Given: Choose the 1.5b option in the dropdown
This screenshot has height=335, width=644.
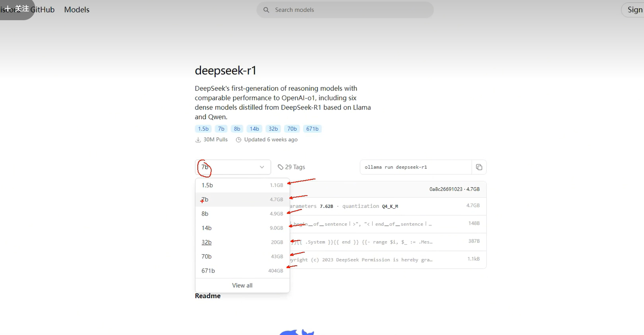Looking at the screenshot, I should point(243,185).
